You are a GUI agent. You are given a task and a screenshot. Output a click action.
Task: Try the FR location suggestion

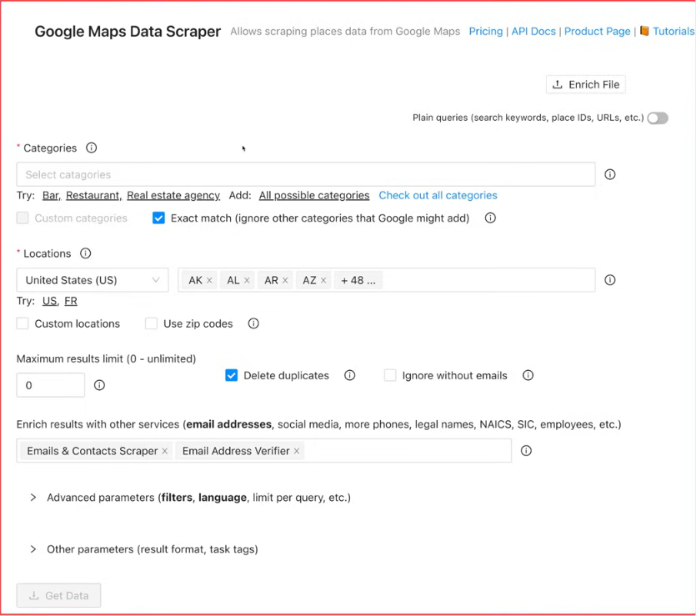(x=71, y=302)
